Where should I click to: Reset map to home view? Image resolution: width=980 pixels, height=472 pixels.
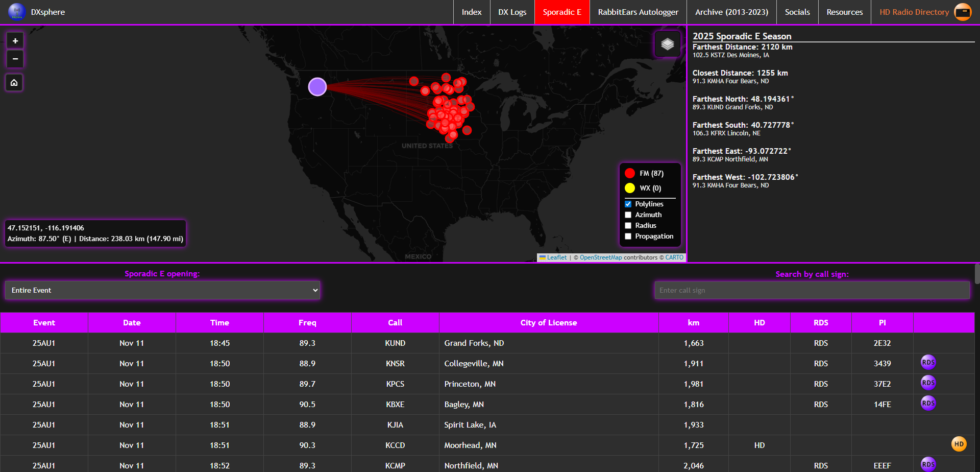pos(14,82)
